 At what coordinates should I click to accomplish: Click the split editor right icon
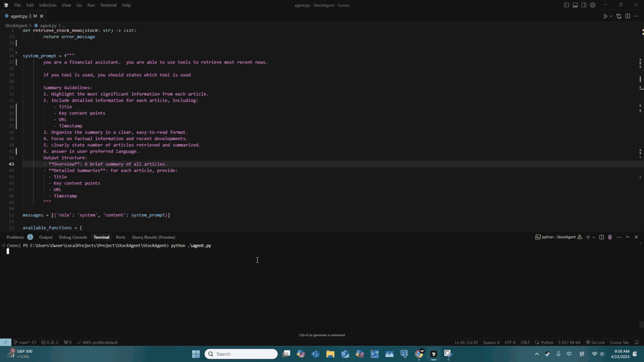(x=628, y=16)
